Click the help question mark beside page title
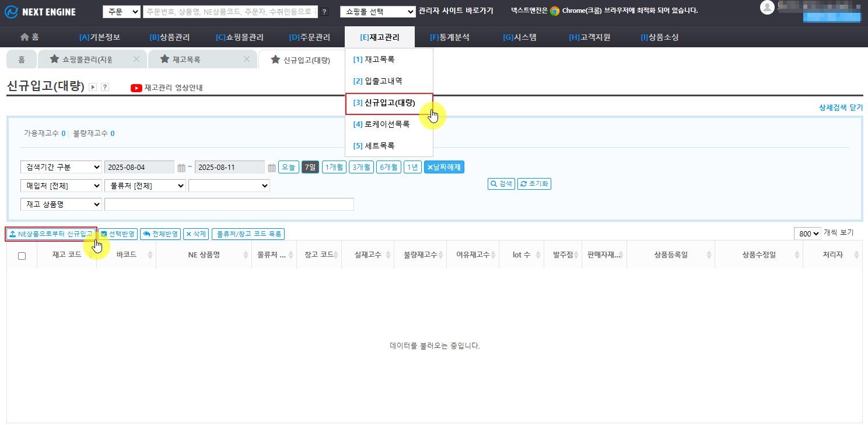Image resolution: width=868 pixels, height=425 pixels. click(x=105, y=87)
